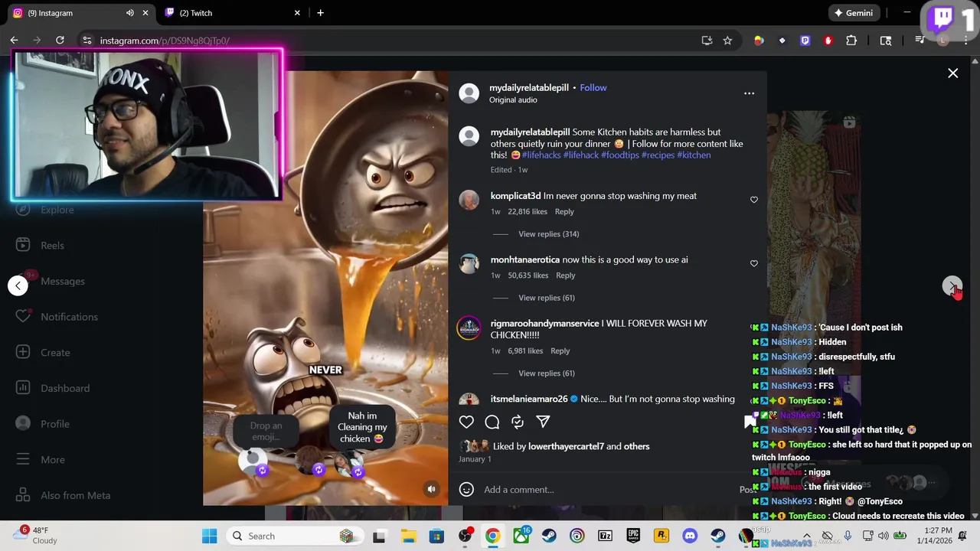The width and height of the screenshot is (980, 551).
Task: Show hidden system tray icons chevron
Action: pos(807,536)
